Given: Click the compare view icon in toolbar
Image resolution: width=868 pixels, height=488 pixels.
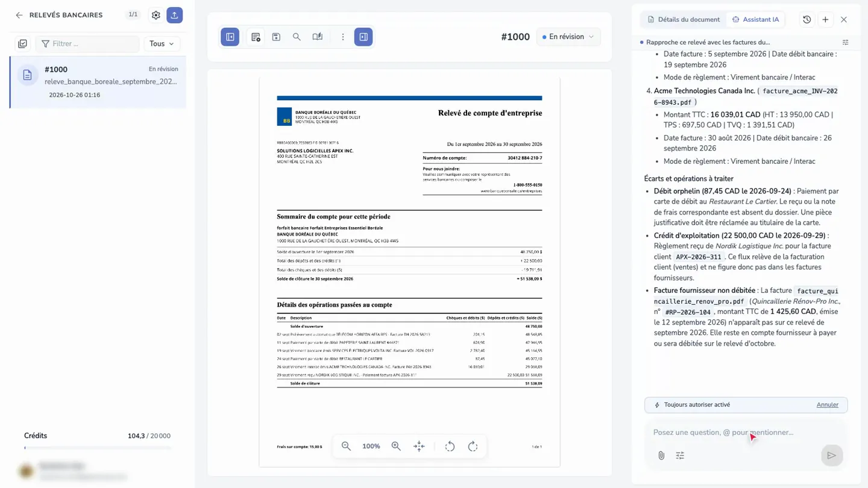Looking at the screenshot, I should 318,37.
